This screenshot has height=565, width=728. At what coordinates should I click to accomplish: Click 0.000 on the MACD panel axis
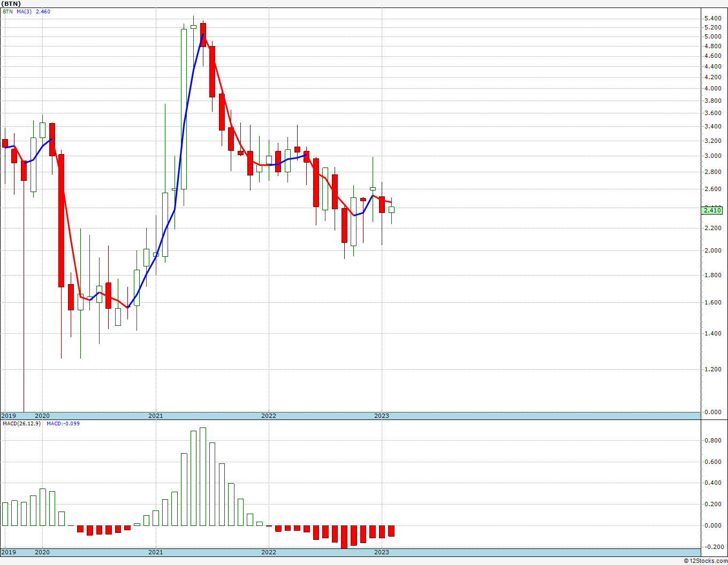(x=712, y=525)
